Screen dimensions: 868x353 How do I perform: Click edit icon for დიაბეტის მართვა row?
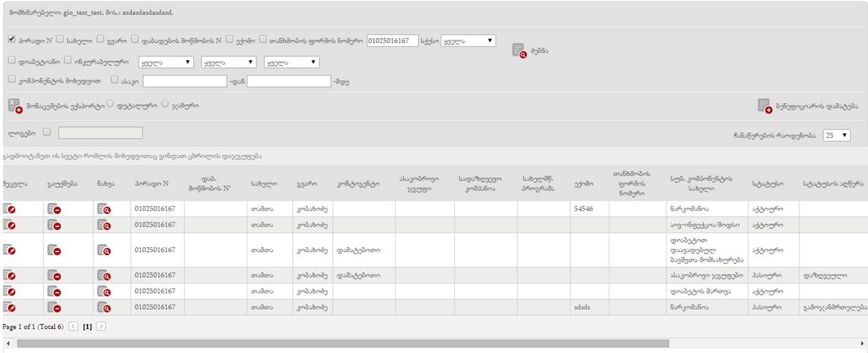coord(10,291)
